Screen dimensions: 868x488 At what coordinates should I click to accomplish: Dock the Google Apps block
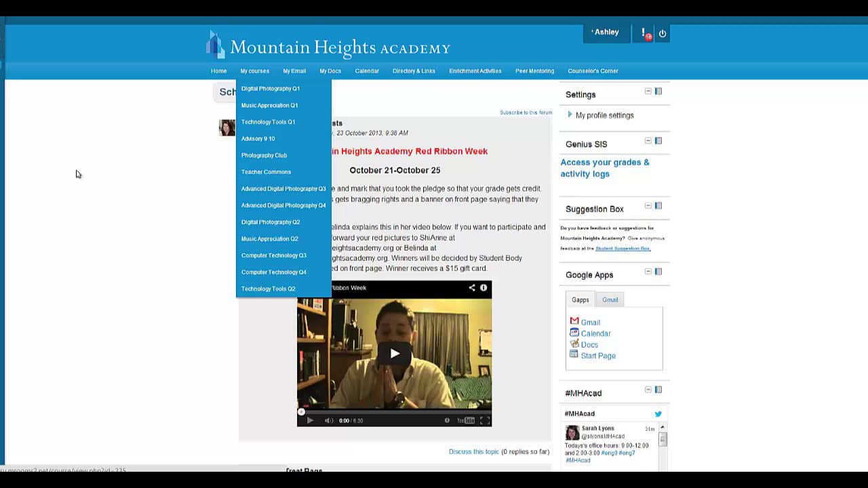[x=658, y=271]
